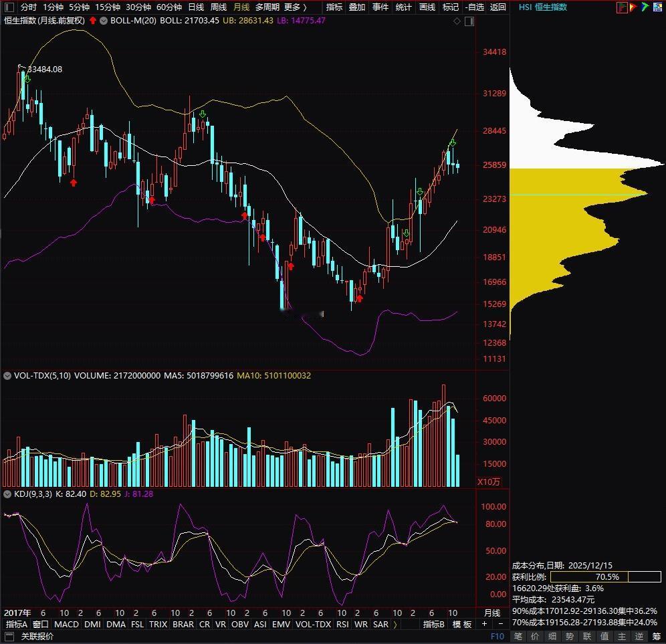
Task: Open the 指标 indicator menu
Action: coord(334,7)
